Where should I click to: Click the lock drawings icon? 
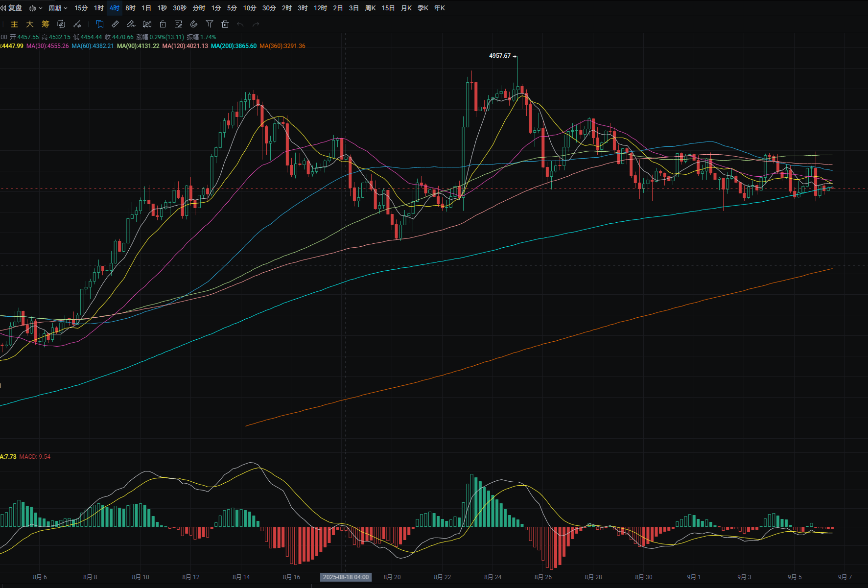click(x=163, y=24)
